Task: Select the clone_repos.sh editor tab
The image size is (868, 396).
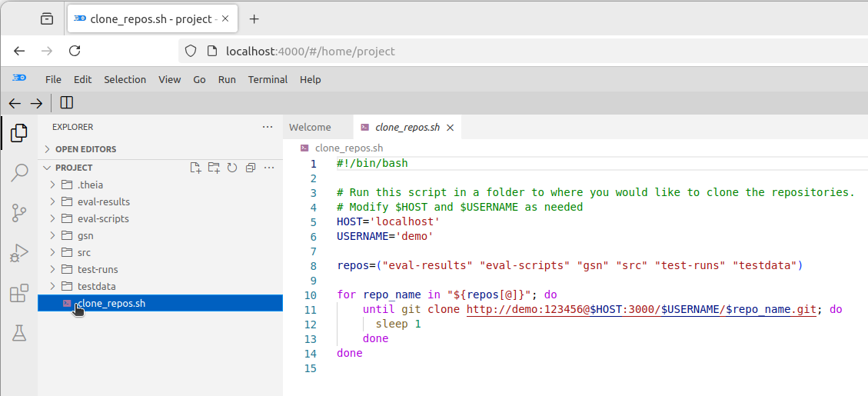Action: [x=407, y=128]
